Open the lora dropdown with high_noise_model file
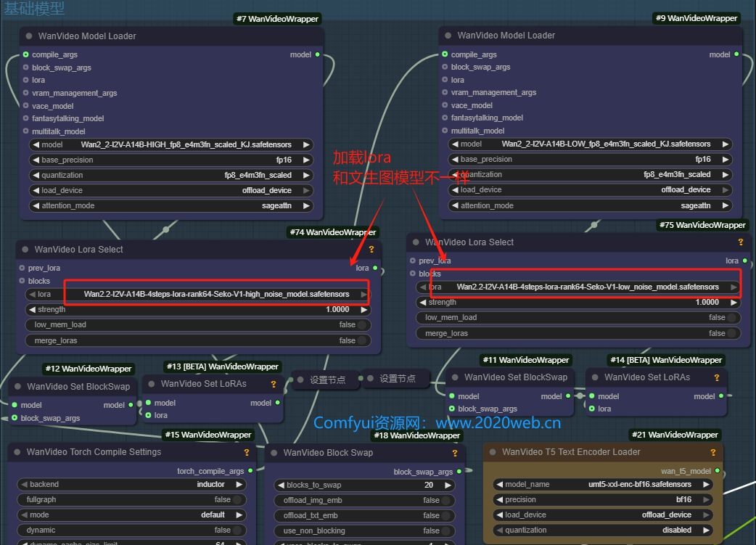This screenshot has width=756, height=545. point(198,294)
